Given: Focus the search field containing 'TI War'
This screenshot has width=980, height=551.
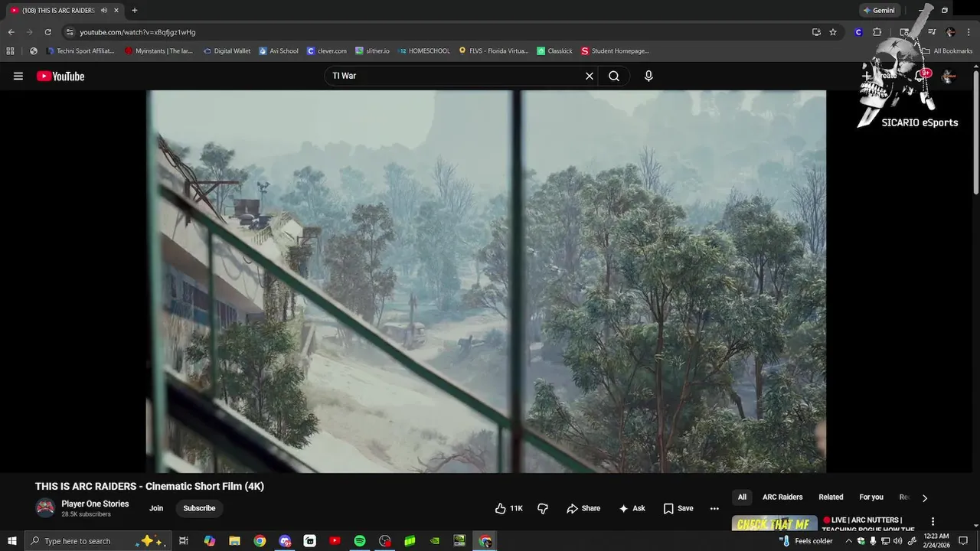Looking at the screenshot, I should coord(456,76).
